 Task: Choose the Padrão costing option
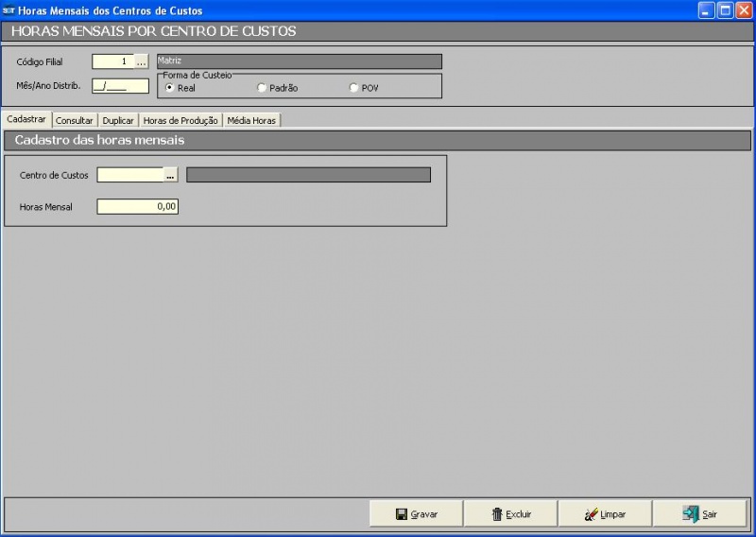262,88
